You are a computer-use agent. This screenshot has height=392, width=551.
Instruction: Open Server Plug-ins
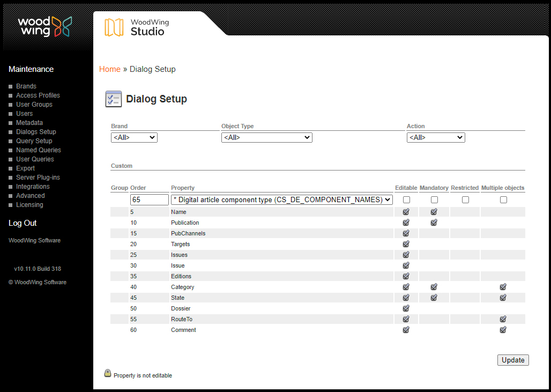(x=38, y=177)
